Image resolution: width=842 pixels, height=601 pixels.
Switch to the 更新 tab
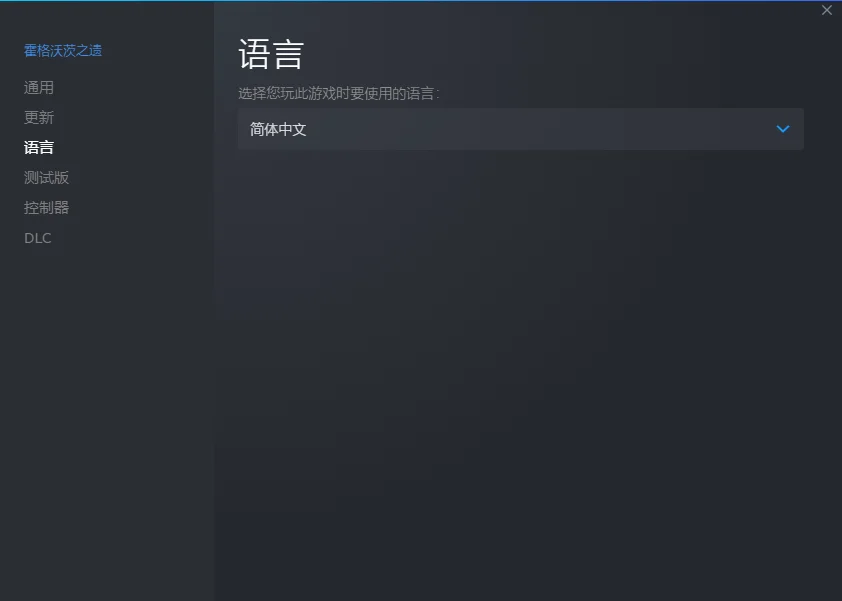coord(39,118)
